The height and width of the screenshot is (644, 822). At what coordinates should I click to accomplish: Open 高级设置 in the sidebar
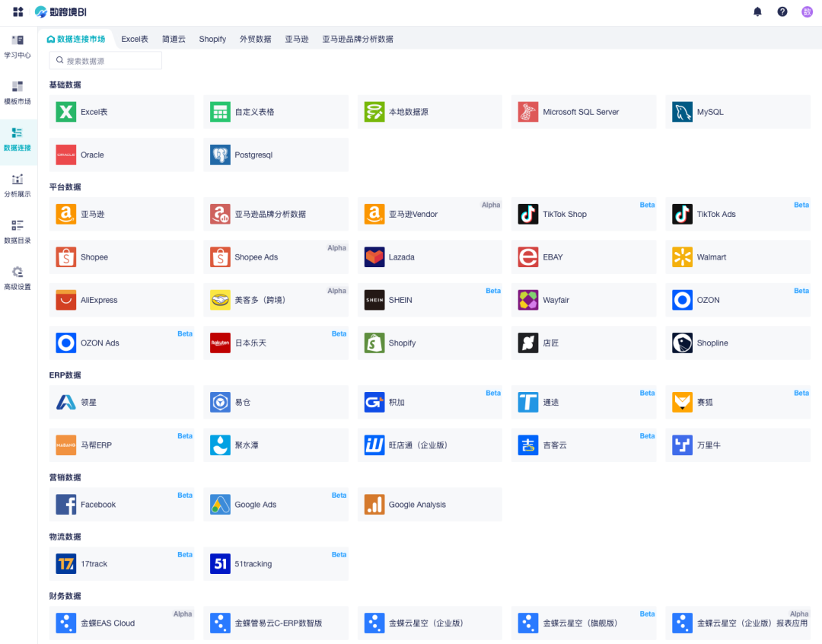[x=18, y=279]
